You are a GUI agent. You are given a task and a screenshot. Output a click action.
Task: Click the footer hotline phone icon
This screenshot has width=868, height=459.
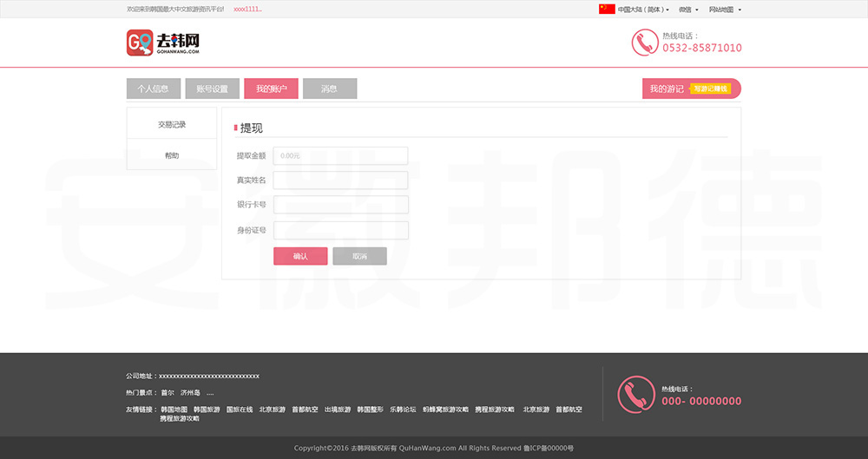tap(635, 394)
